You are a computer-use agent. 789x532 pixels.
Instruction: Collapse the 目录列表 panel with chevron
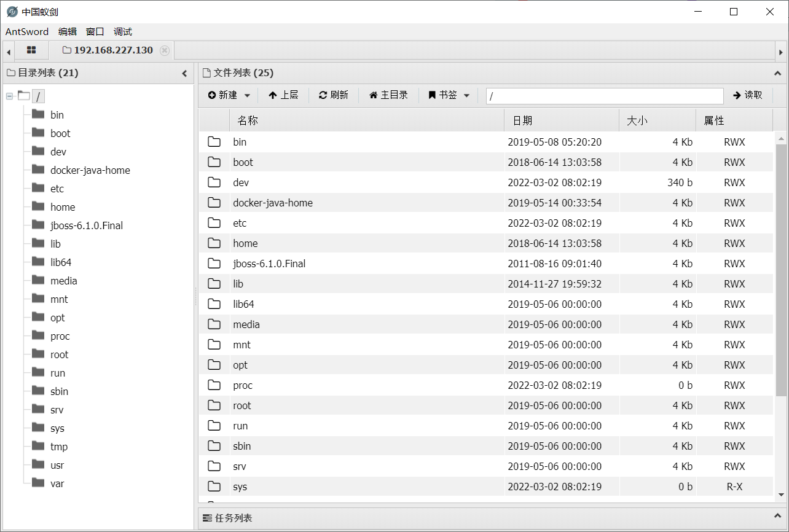point(184,73)
